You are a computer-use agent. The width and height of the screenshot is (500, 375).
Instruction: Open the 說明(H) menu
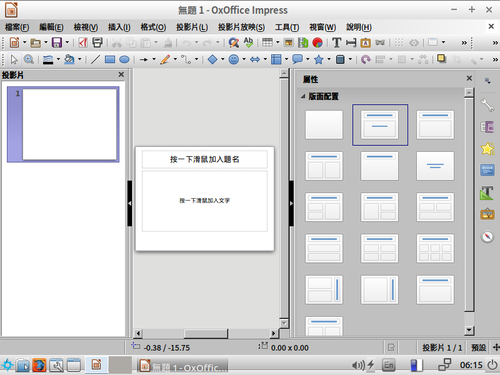pyautogui.click(x=359, y=27)
